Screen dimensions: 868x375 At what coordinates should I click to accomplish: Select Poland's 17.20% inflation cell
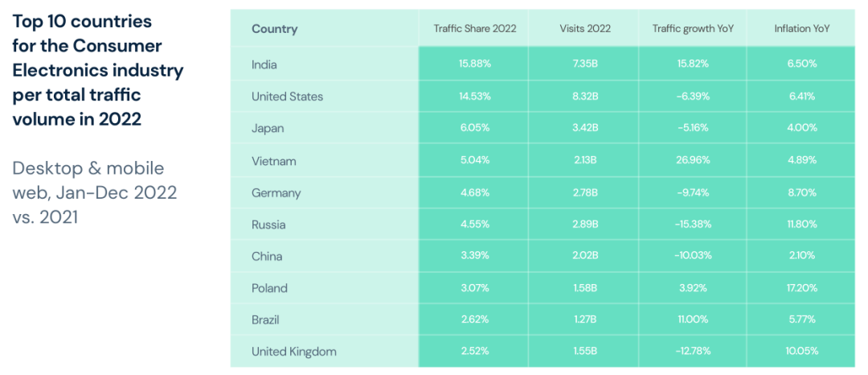pos(801,288)
